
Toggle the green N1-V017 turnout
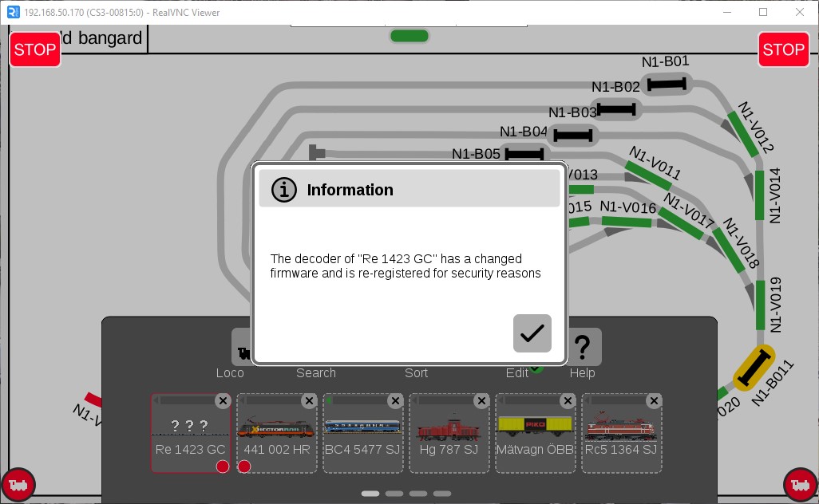click(681, 223)
